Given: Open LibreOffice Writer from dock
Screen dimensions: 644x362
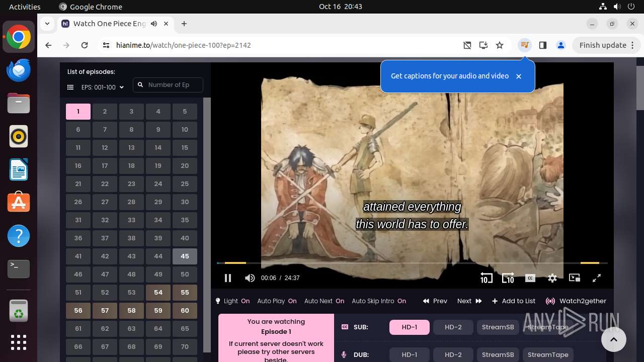Looking at the screenshot, I should (x=19, y=169).
